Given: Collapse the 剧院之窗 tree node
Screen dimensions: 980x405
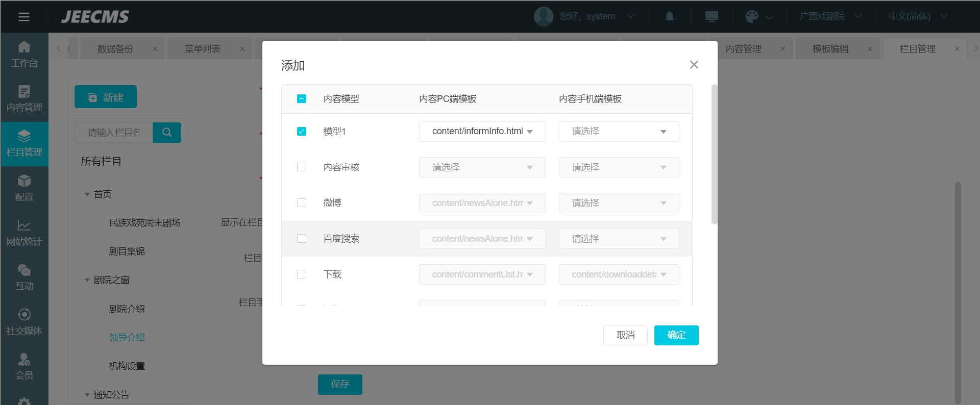Looking at the screenshot, I should (x=87, y=280).
